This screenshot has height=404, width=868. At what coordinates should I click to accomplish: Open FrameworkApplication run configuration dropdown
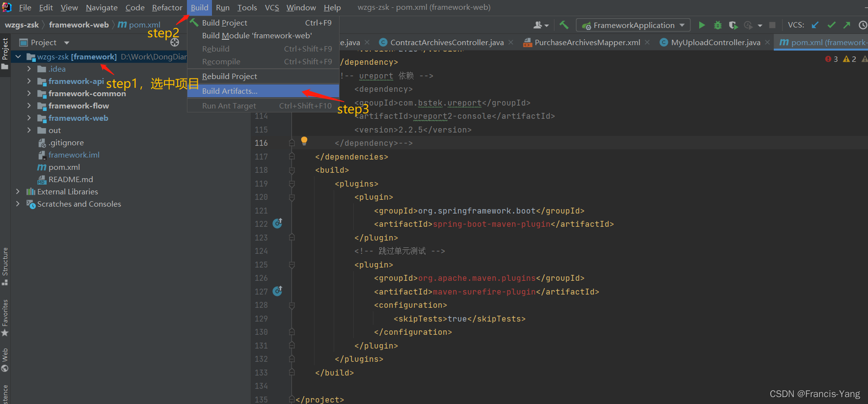pyautogui.click(x=633, y=25)
